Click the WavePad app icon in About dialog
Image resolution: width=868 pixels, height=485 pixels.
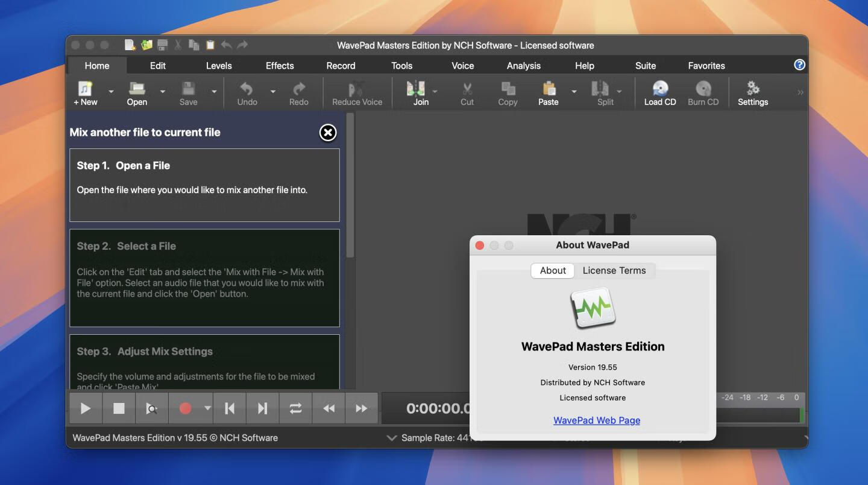click(x=593, y=308)
